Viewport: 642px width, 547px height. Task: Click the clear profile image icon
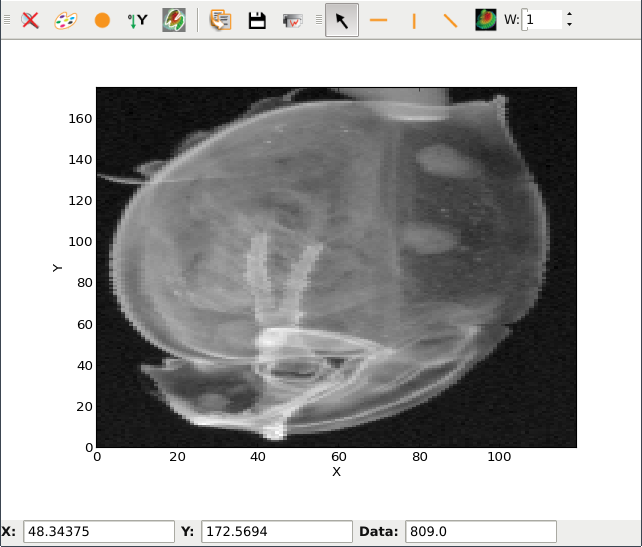(x=485, y=20)
